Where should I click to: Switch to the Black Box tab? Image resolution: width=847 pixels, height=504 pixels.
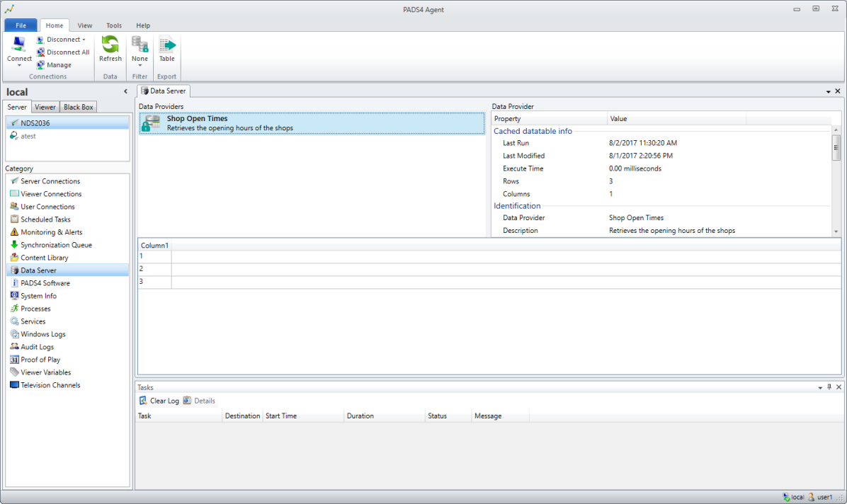(x=78, y=107)
